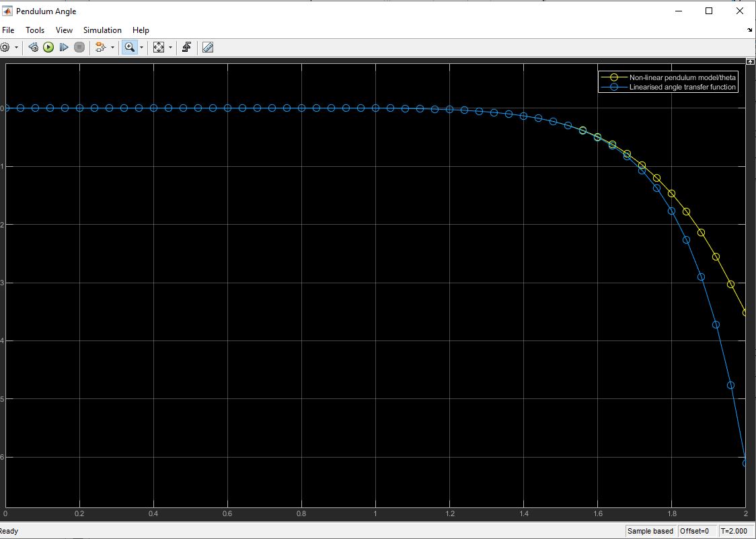
Task: Open Cursor Measurements ruler icon
Action: coord(208,47)
